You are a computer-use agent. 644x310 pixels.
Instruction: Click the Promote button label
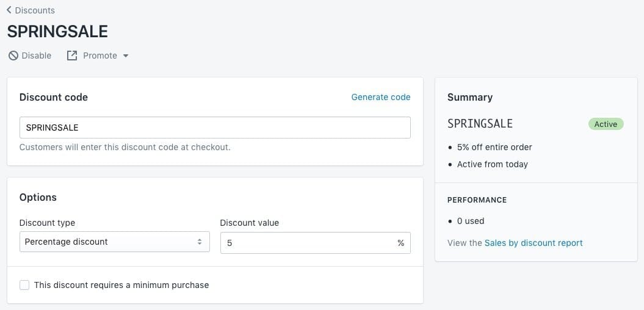[100, 56]
